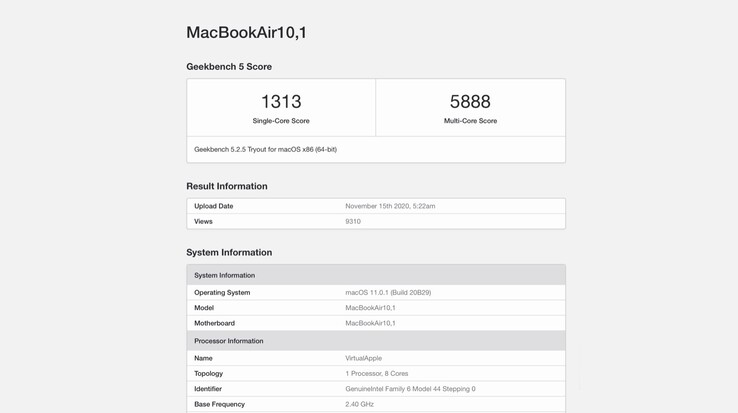Click the Name row label
Image resolution: width=738 pixels, height=413 pixels.
coord(203,358)
